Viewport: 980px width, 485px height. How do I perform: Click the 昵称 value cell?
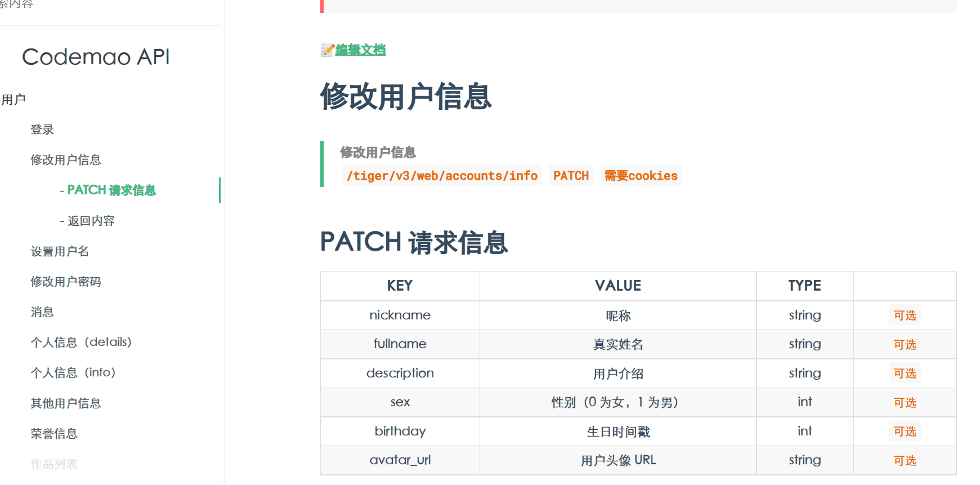[x=618, y=315]
